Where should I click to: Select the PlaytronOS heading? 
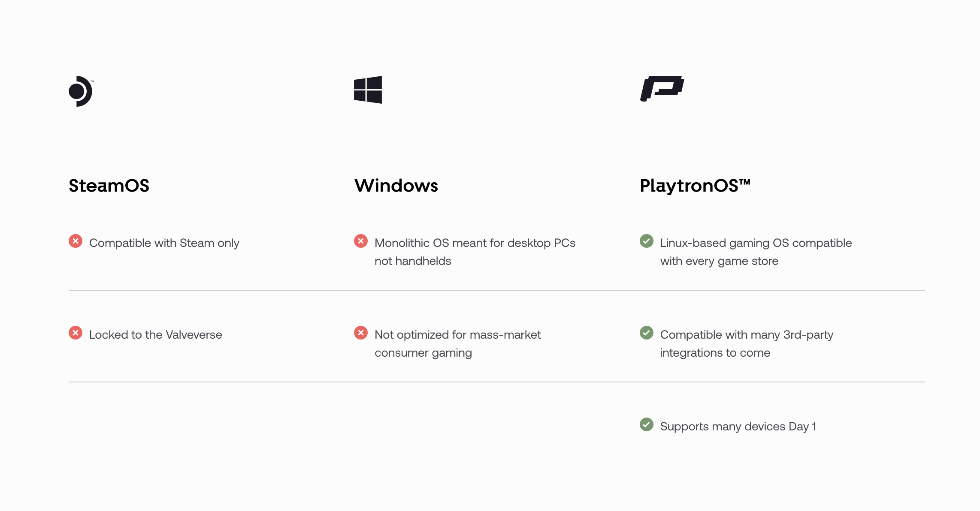[695, 186]
